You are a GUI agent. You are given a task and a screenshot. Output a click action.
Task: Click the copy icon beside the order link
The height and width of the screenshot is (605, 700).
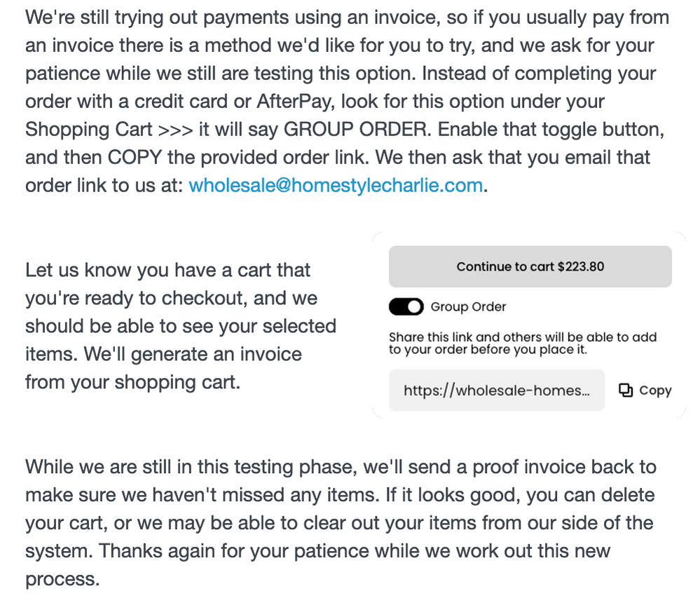coord(626,390)
